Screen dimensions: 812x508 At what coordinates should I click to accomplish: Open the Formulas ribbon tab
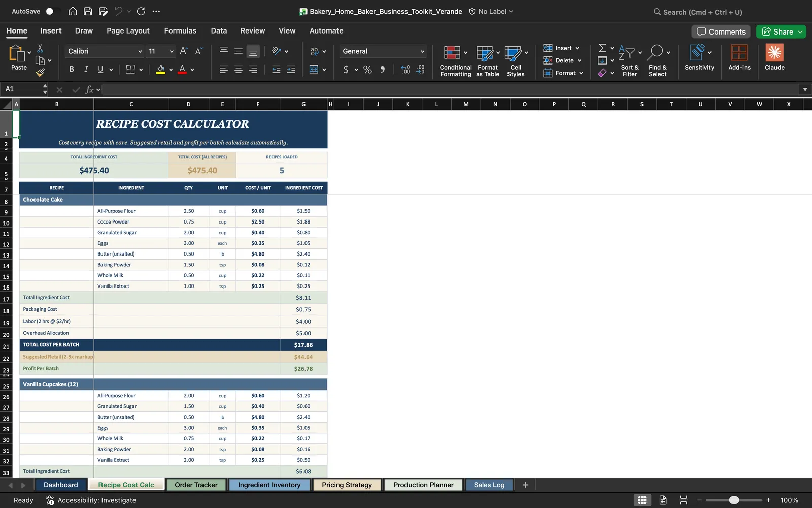(180, 30)
